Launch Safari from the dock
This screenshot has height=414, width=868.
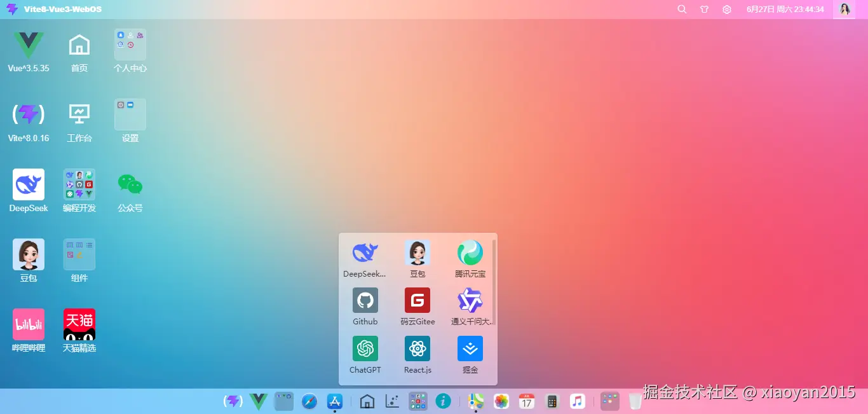point(309,401)
